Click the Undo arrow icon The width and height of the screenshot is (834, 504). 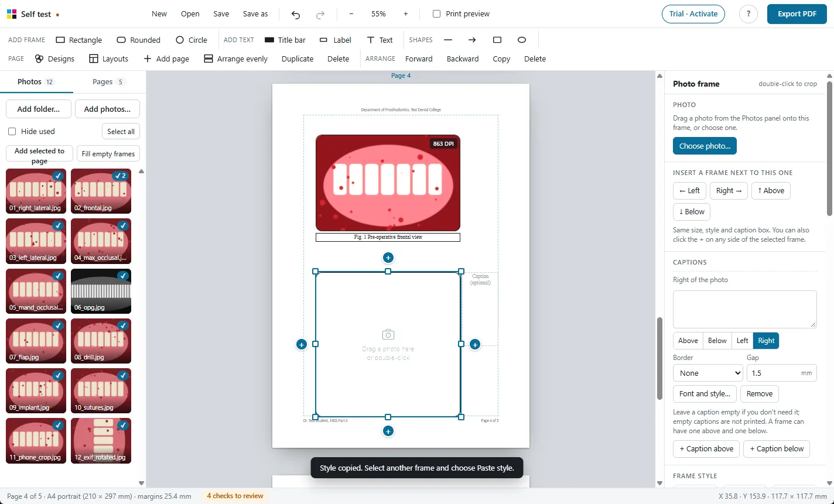(296, 14)
